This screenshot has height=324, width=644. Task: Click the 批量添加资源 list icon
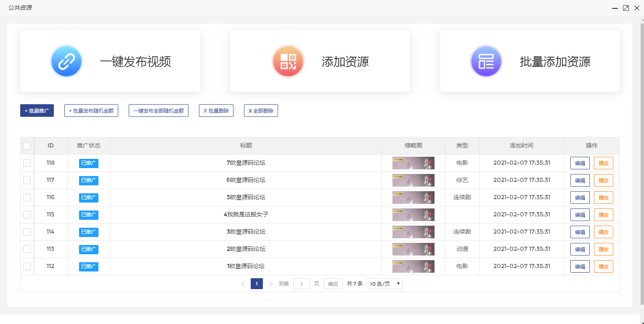click(486, 61)
